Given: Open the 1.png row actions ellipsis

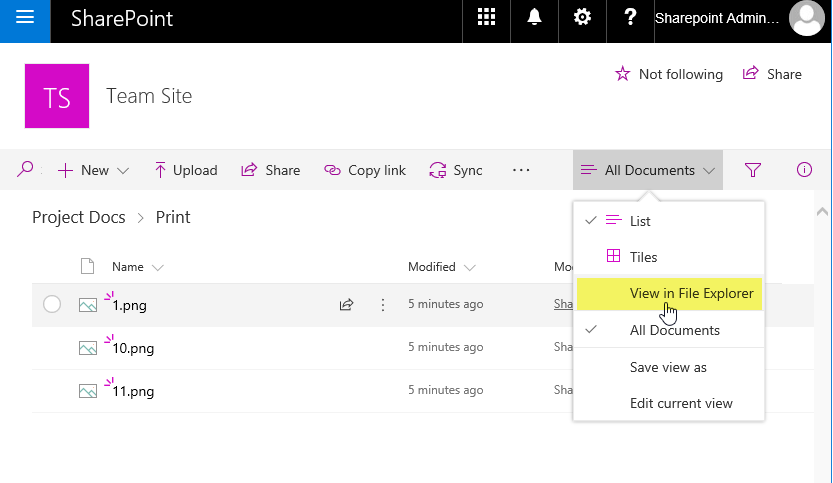Looking at the screenshot, I should click(382, 304).
